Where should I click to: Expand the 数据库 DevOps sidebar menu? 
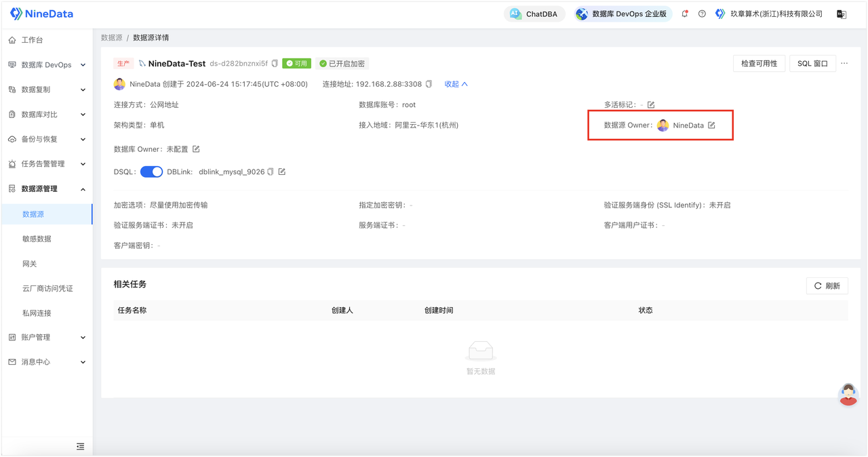point(47,65)
